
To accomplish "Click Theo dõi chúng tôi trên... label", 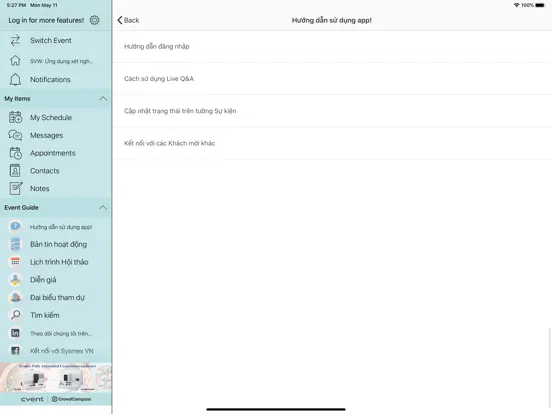I will tap(61, 333).
